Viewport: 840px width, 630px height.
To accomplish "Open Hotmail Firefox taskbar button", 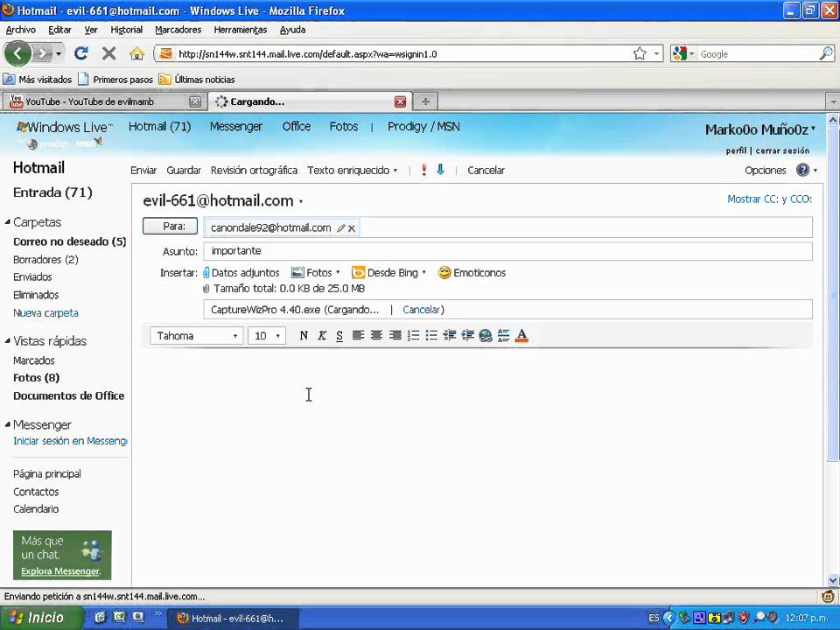I will 233,619.
